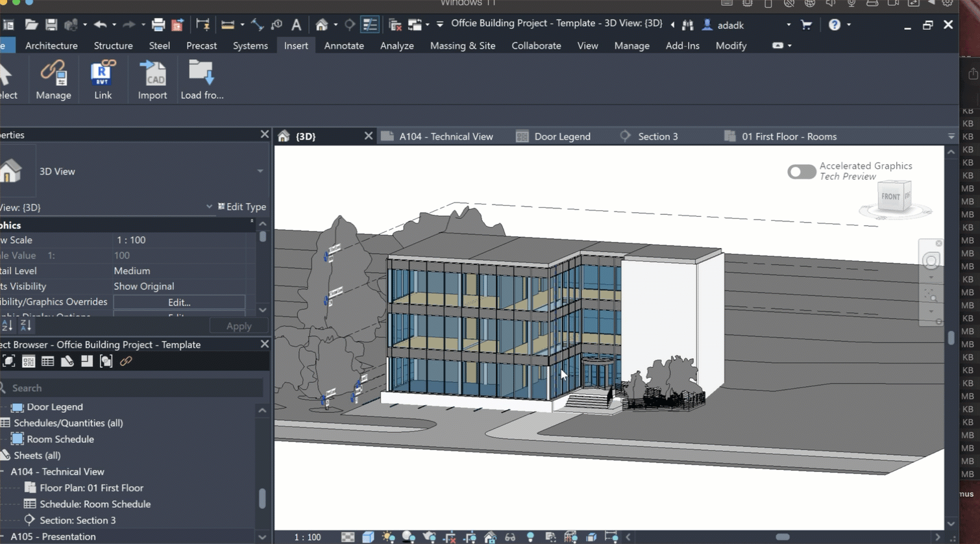Open the view tab list dropdown arrow
Screen dimensions: 980x544
pyautogui.click(x=951, y=136)
